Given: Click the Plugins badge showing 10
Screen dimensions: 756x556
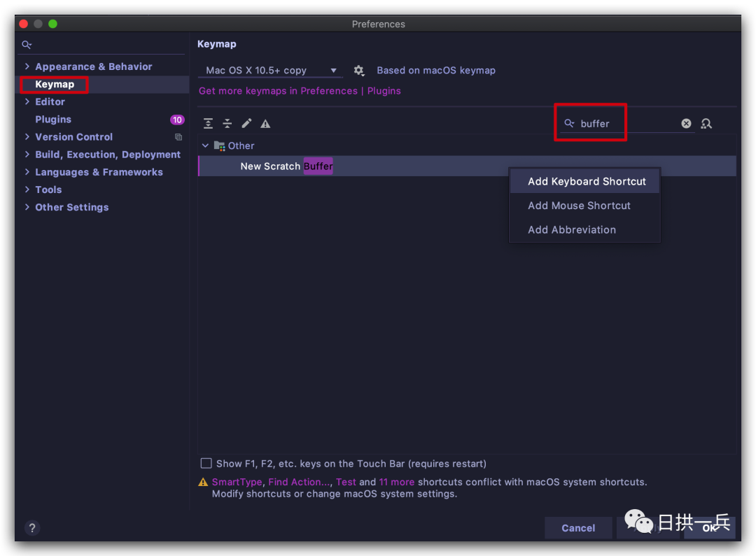Looking at the screenshot, I should pos(177,120).
